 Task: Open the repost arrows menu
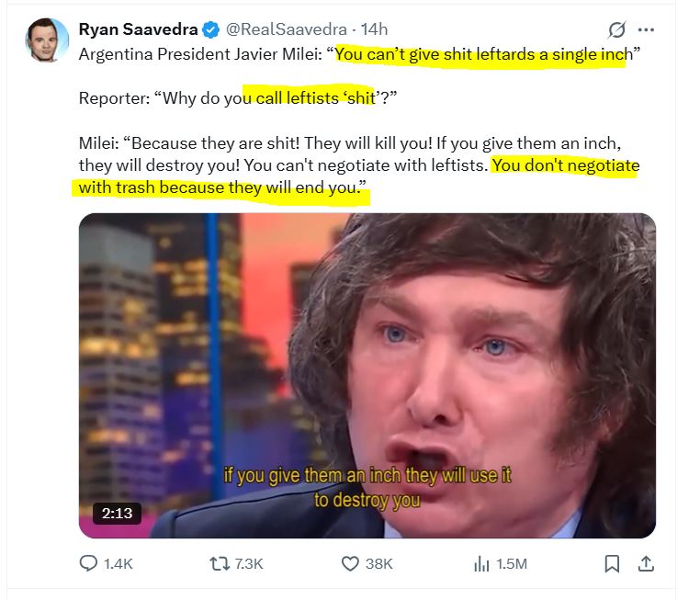coord(220,564)
